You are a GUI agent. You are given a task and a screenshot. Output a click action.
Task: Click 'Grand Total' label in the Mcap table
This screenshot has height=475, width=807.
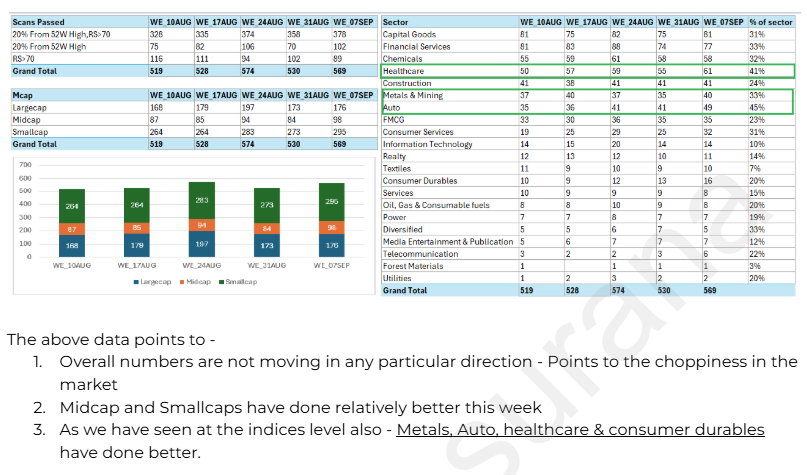[34, 144]
